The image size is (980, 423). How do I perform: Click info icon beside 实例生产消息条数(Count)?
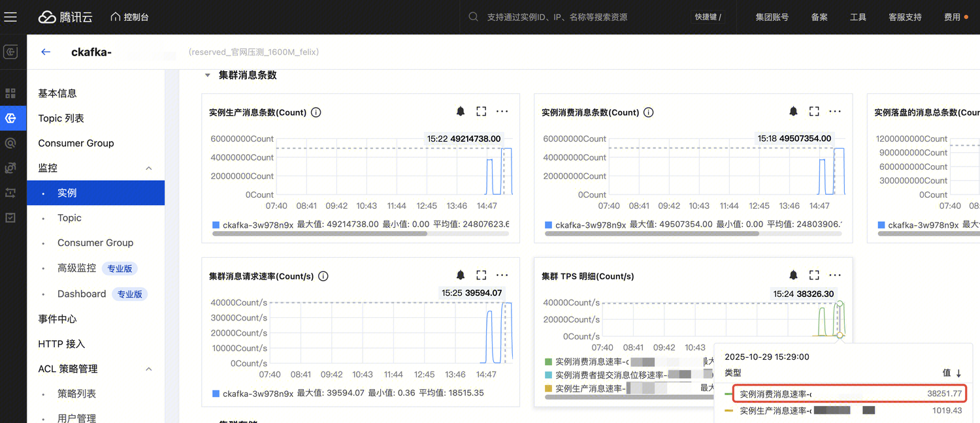click(x=316, y=112)
